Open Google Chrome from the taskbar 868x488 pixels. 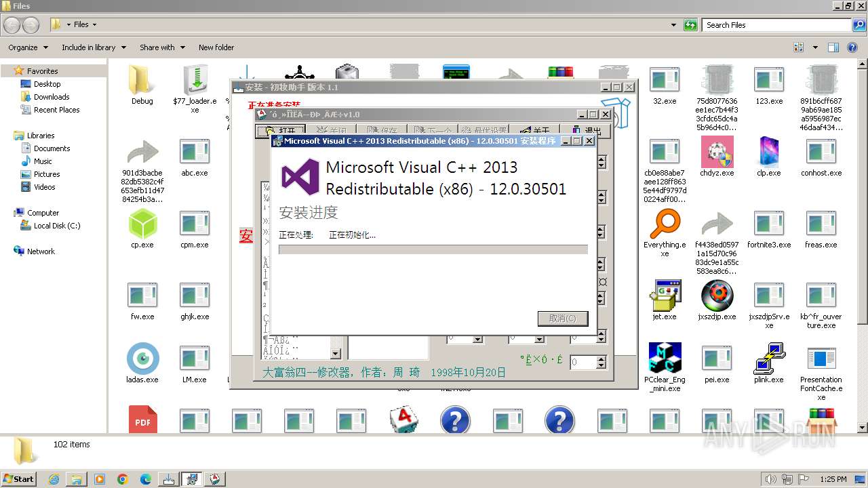tap(123, 479)
